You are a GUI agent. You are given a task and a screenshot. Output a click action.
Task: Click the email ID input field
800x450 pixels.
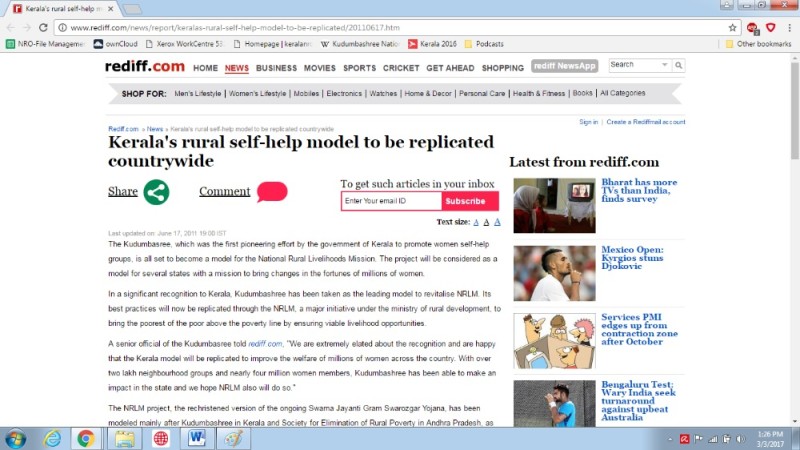[391, 201]
